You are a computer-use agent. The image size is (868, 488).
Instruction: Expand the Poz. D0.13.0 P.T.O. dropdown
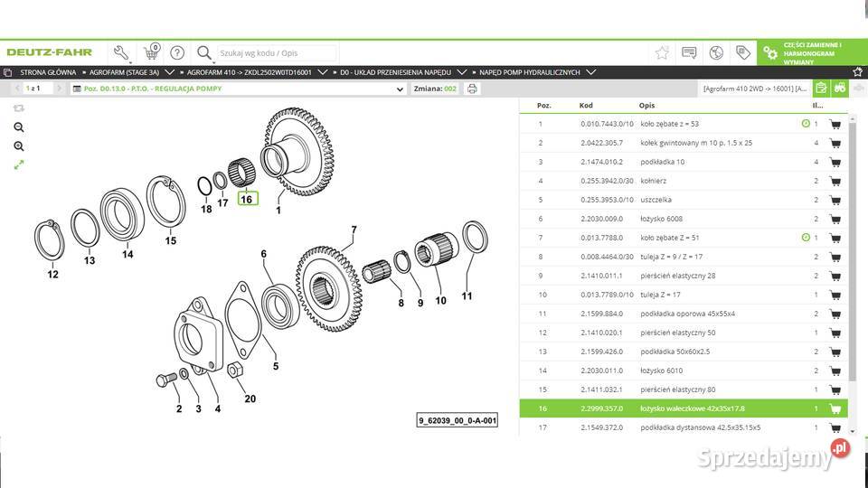point(401,89)
